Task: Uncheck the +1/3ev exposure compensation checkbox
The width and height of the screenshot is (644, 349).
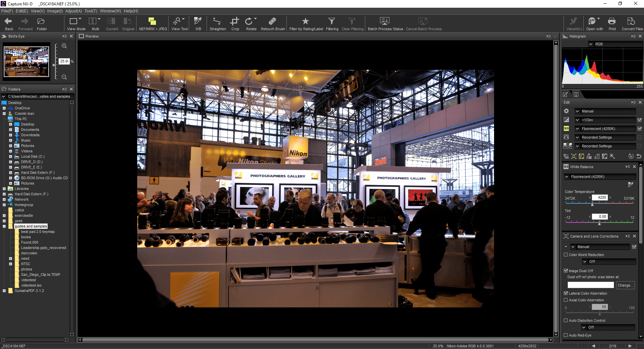Action: 640,120
